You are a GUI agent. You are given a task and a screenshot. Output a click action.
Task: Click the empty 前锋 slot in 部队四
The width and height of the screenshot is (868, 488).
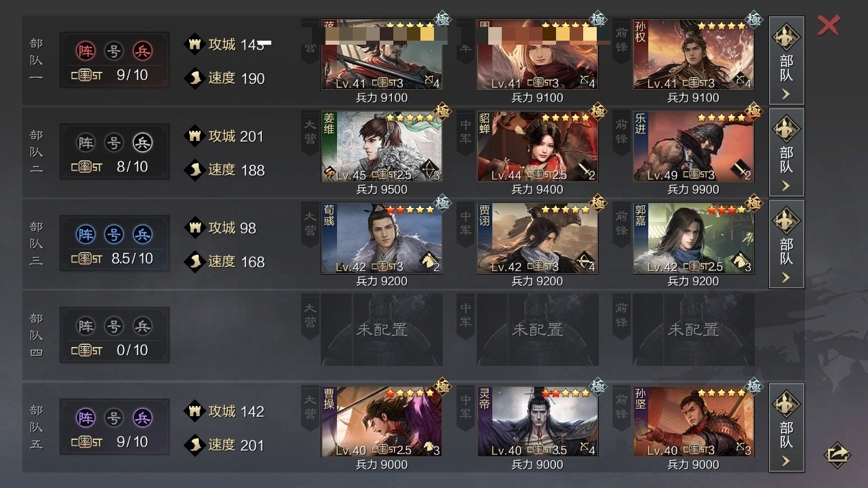[694, 329]
